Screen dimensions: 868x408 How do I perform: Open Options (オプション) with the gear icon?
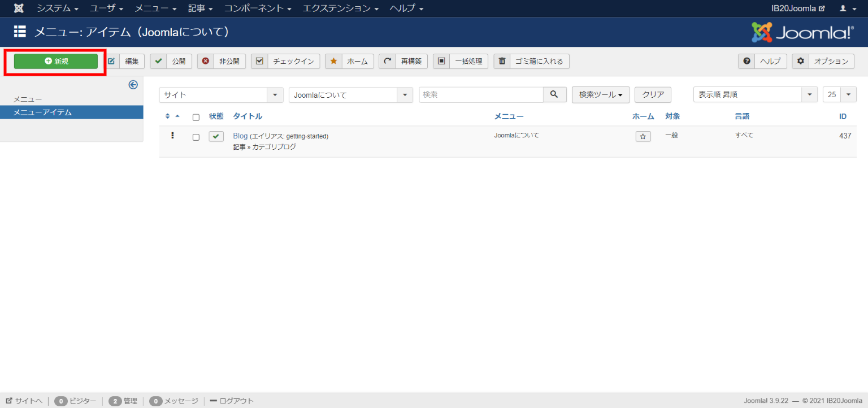click(823, 61)
